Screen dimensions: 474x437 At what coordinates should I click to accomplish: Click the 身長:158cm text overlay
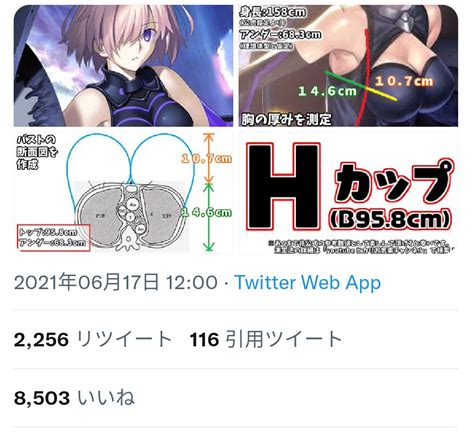tap(272, 13)
